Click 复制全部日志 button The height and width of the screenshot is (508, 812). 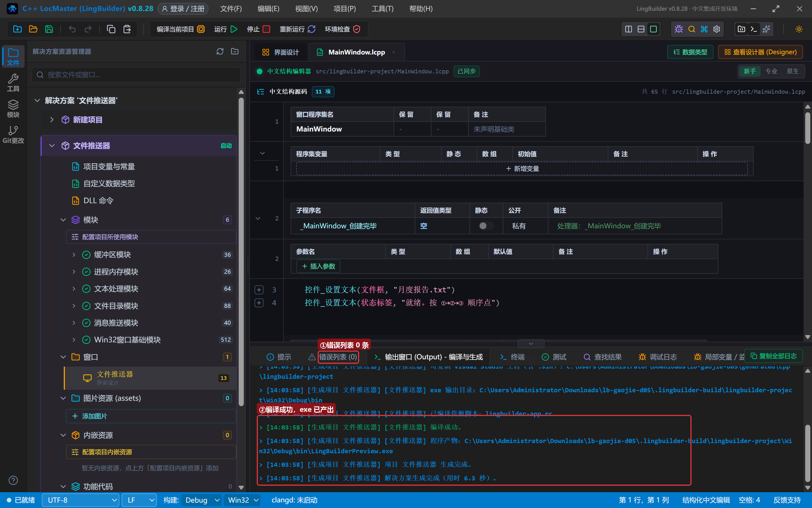point(773,356)
